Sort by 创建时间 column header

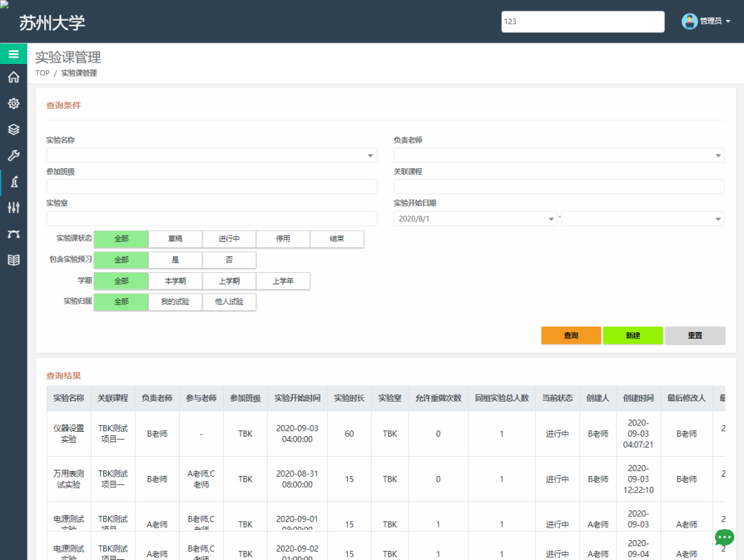(x=638, y=398)
